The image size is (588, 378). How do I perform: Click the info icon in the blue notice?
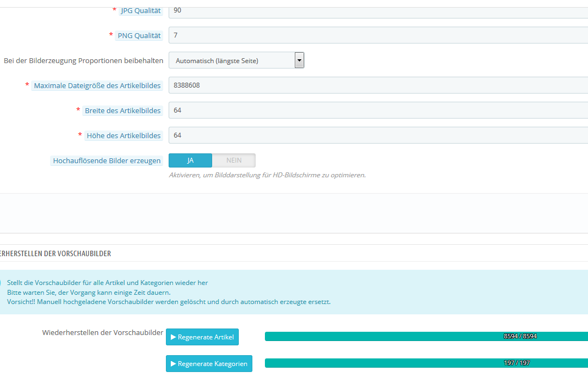pyautogui.click(x=1, y=283)
